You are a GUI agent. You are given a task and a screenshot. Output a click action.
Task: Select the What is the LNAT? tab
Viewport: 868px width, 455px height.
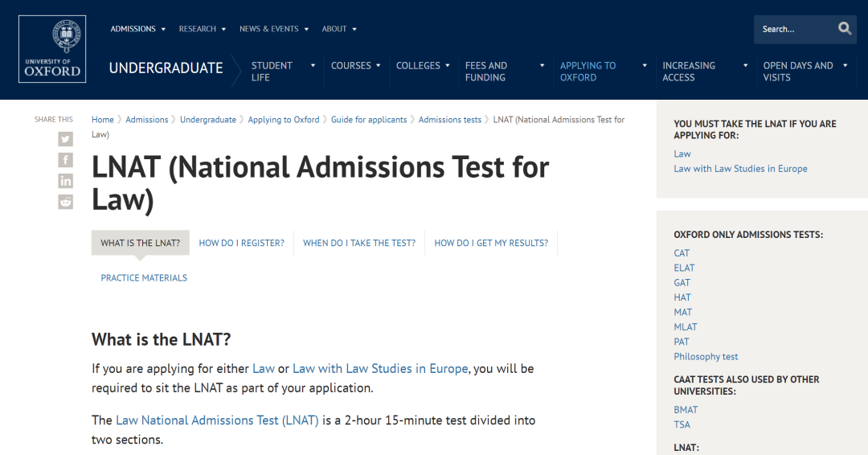point(140,243)
